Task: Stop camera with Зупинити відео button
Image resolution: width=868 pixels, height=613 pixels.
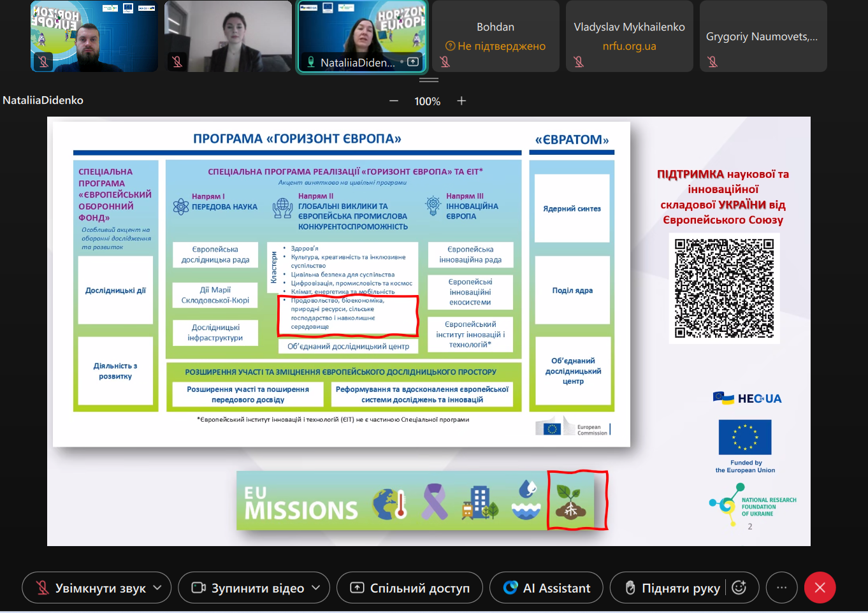Action: coord(249,588)
